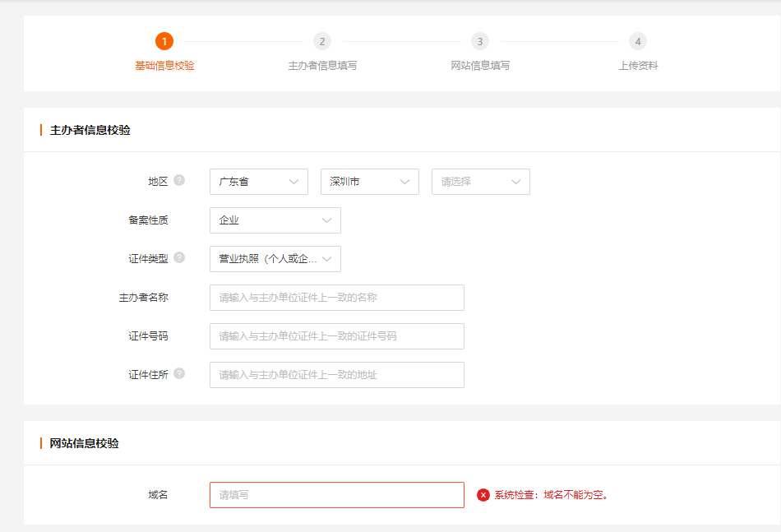Click step 3 circle in progress bar

coord(480,41)
